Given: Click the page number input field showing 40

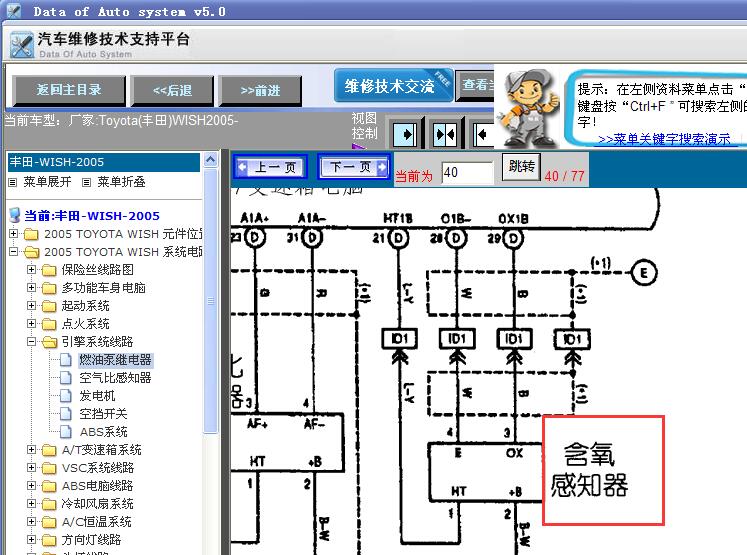Looking at the screenshot, I should [x=467, y=172].
